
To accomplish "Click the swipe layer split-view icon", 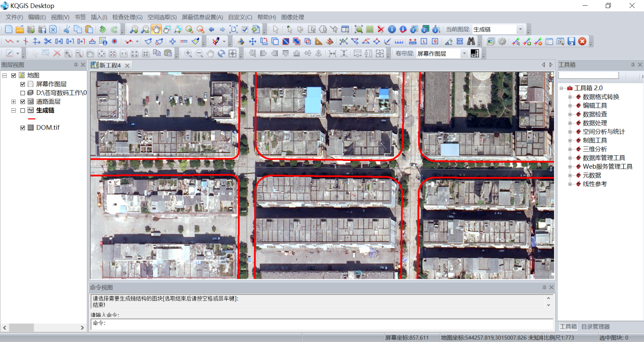I will pyautogui.click(x=475, y=54).
